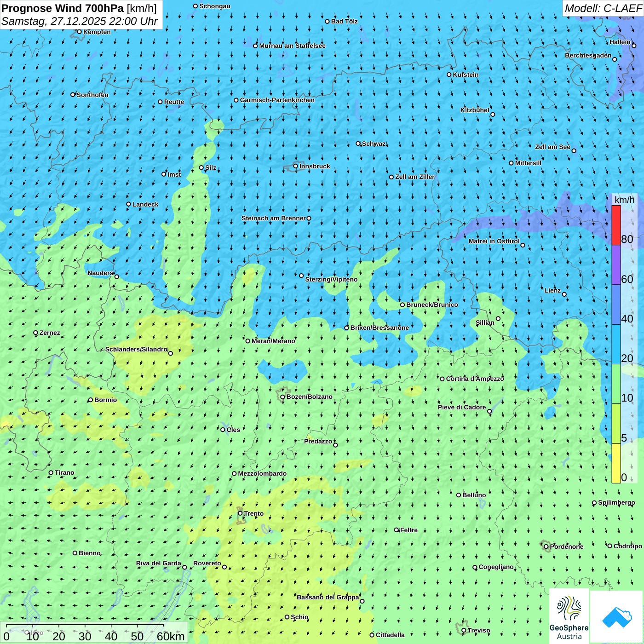The height and width of the screenshot is (644, 644).
Task: Click the 'Bassano del Grappa' label
Action: pyautogui.click(x=328, y=597)
